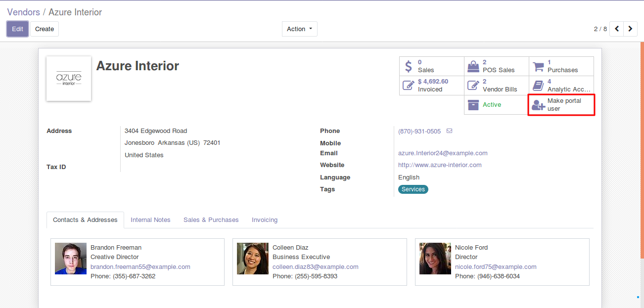Click the SMS envelope icon beside phone
This screenshot has width=644, height=308.
(449, 131)
